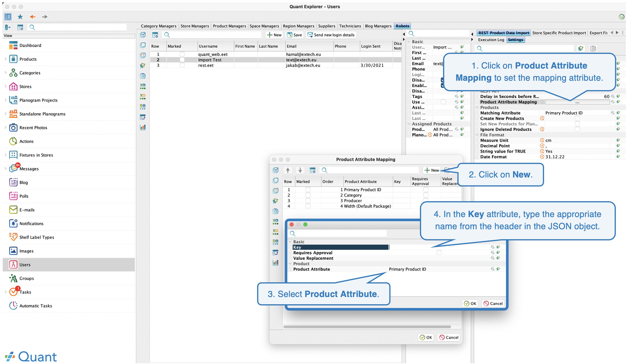The width and height of the screenshot is (628, 364).
Task: Go forward with the gray right arrow
Action: [45, 17]
